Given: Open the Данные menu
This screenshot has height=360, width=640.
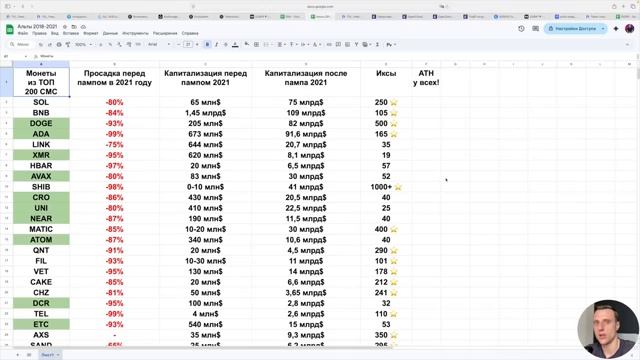Looking at the screenshot, I should (x=110, y=33).
